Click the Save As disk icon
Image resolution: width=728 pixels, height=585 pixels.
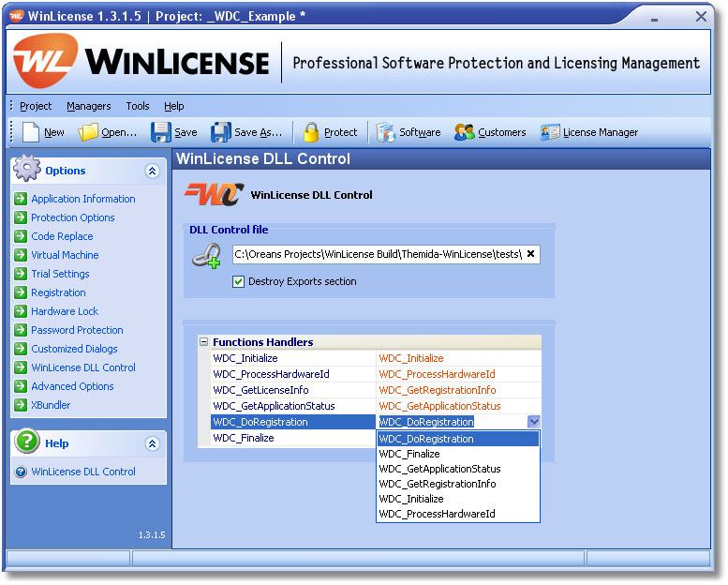click(x=221, y=132)
